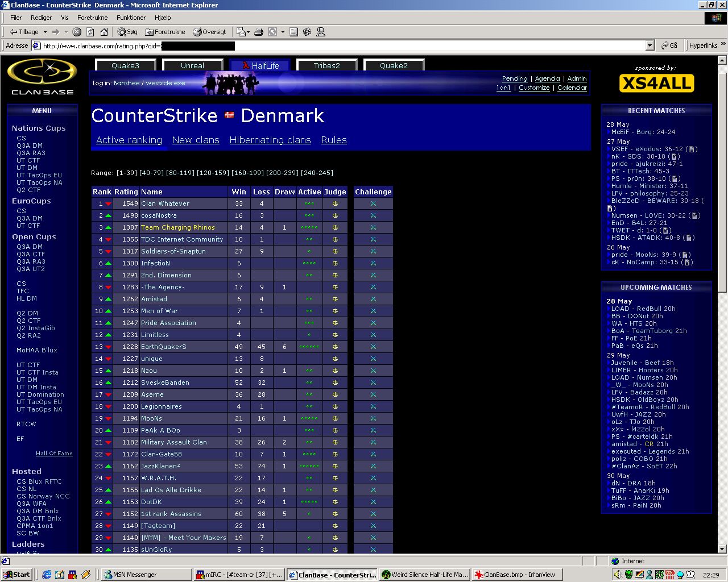This screenshot has width=728, height=582.
Task: Select the Tribes2 tab
Action: tap(326, 65)
